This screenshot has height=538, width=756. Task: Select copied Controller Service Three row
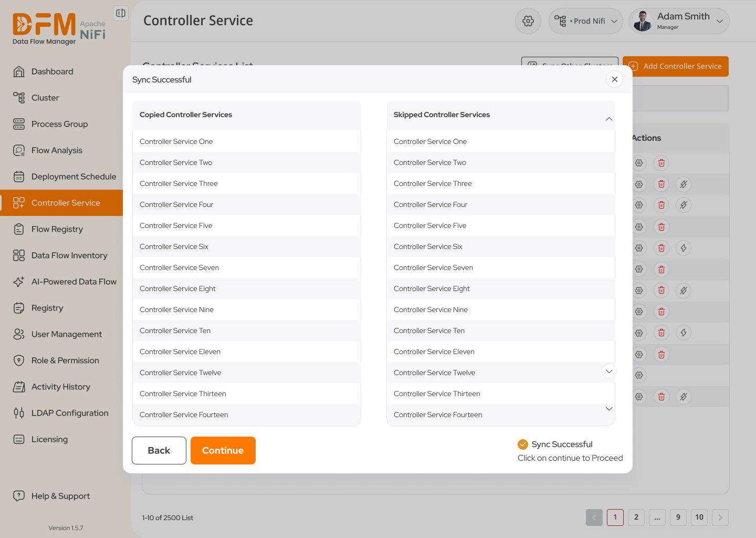[x=247, y=183]
